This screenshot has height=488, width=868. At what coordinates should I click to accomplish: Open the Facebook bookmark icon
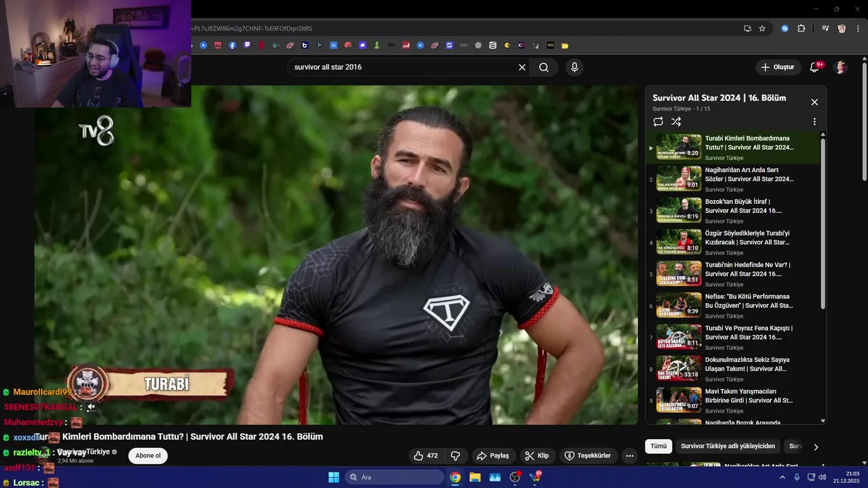point(232,45)
